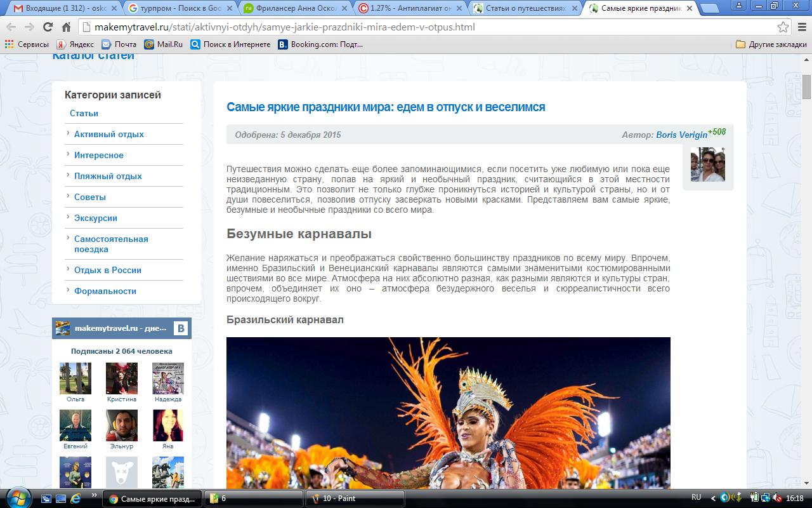The height and width of the screenshot is (508, 812).
Task: Bookmark this page with the star icon
Action: [783, 27]
